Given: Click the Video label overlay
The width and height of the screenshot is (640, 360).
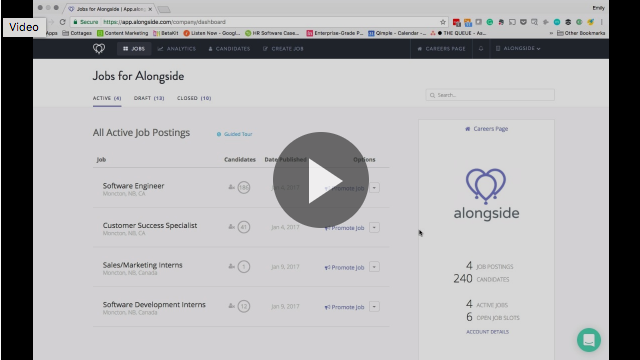Looking at the screenshot, I should (24, 27).
